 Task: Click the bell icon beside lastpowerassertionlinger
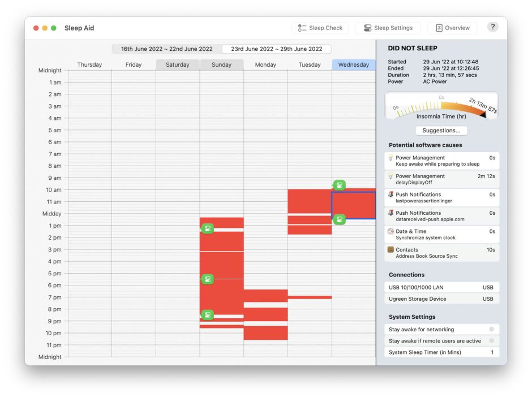[391, 195]
